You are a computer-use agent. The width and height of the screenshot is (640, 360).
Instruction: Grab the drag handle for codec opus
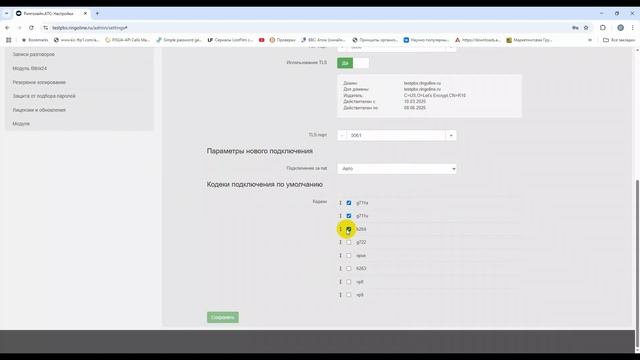[x=340, y=256]
